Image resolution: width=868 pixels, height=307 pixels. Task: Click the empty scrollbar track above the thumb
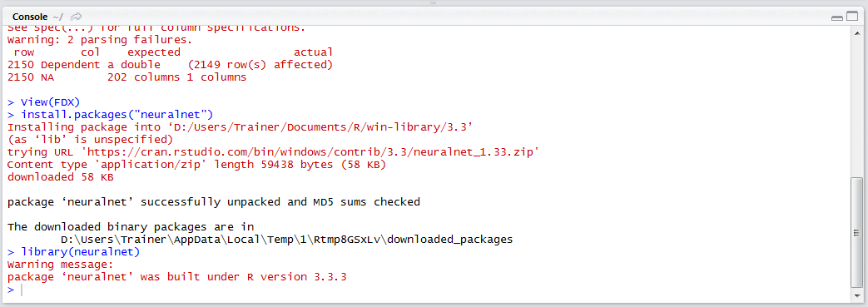[x=856, y=107]
